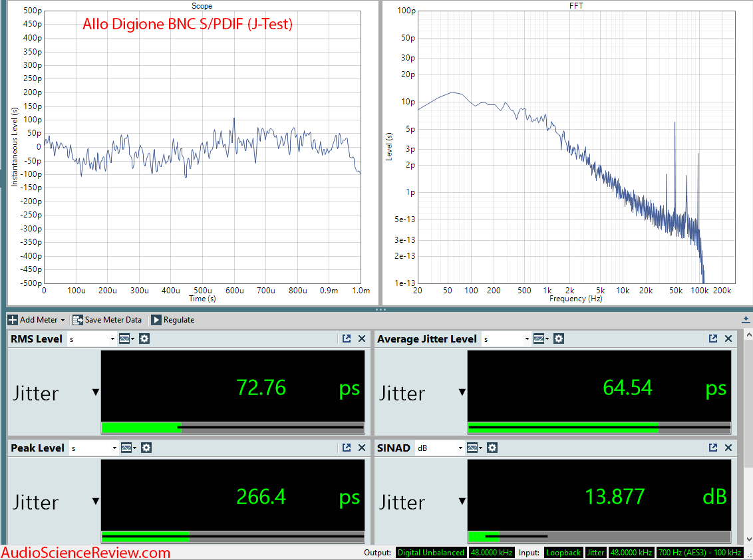Viewport: 753px width, 560px height.
Task: Open SINAD meter settings gear
Action: [492, 448]
